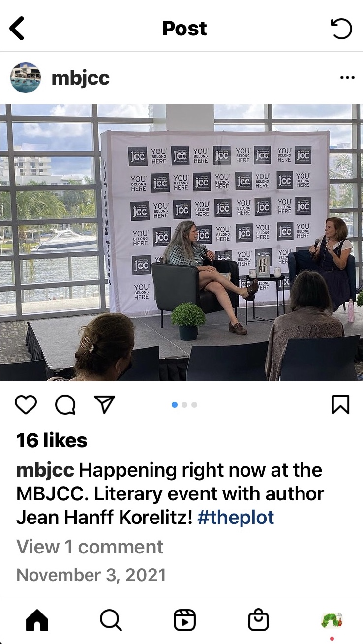The width and height of the screenshot is (363, 644).
Task: Open comments with the speech bubble icon
Action: 65,405
